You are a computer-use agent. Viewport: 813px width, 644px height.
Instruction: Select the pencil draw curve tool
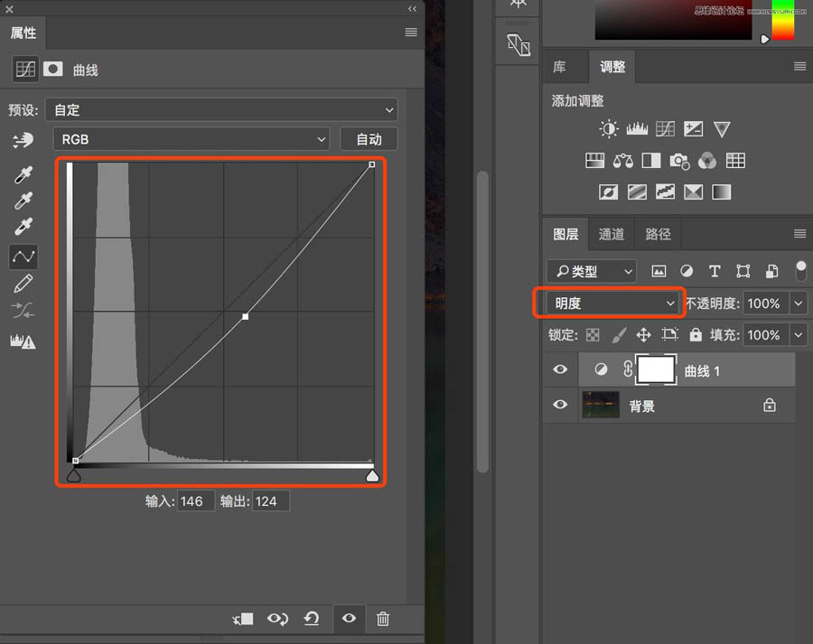(23, 284)
